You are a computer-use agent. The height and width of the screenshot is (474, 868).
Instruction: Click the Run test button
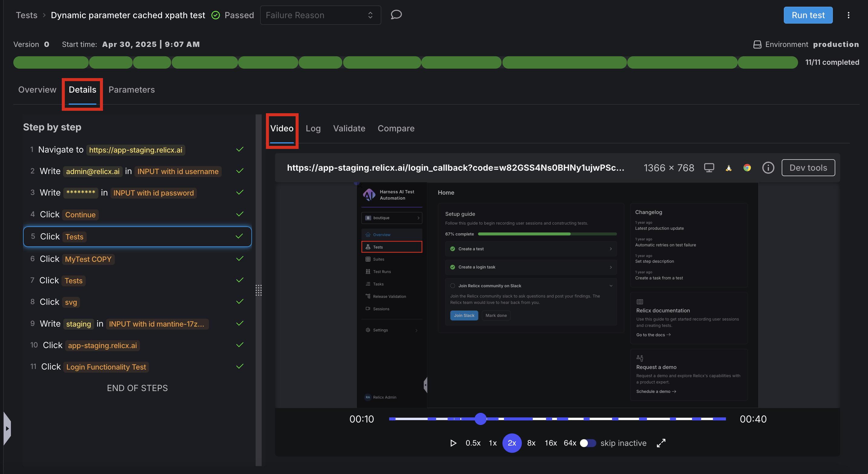(x=808, y=15)
